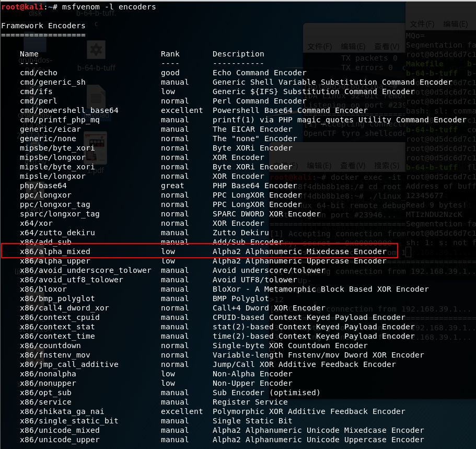Select the cmd/echo encoder name
Screen dimensions: 476x449
[39, 73]
